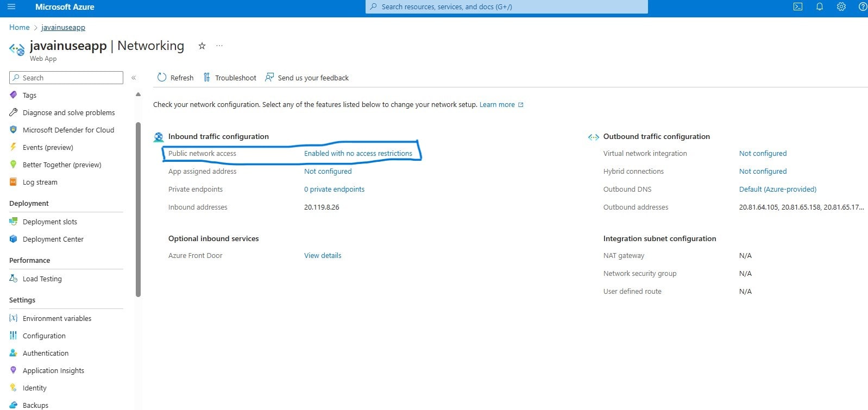
Task: Collapse the sidebar with double chevron
Action: 134,78
